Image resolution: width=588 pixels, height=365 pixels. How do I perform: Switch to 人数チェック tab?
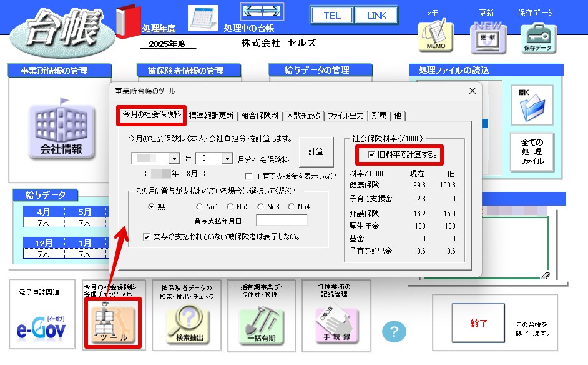point(303,115)
